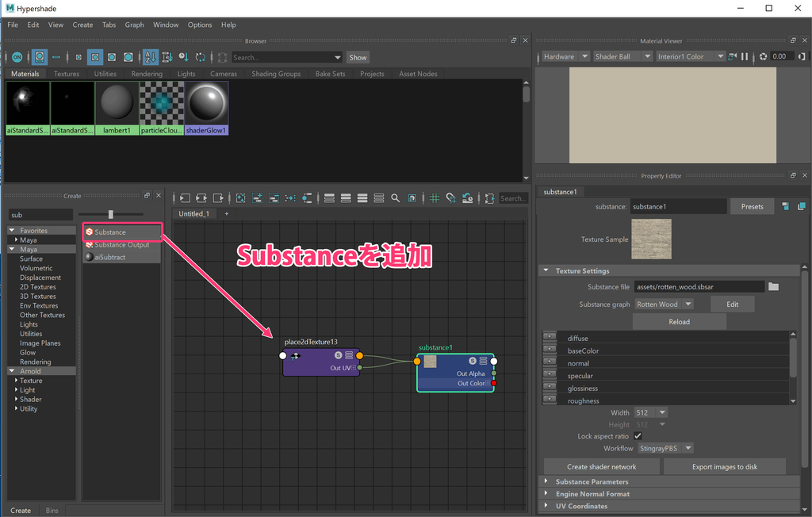Remove selected nodes from graph icon
Viewport: 812px width, 517px height.
(x=274, y=198)
